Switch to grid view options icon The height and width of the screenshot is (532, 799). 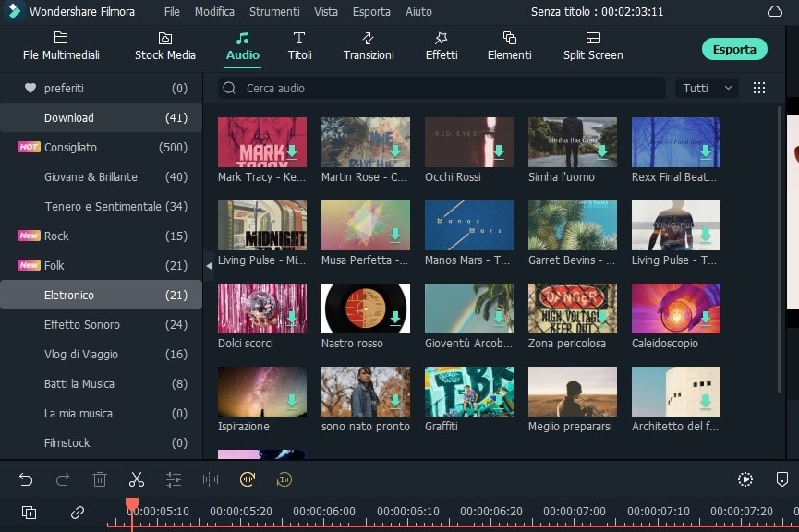tap(759, 88)
